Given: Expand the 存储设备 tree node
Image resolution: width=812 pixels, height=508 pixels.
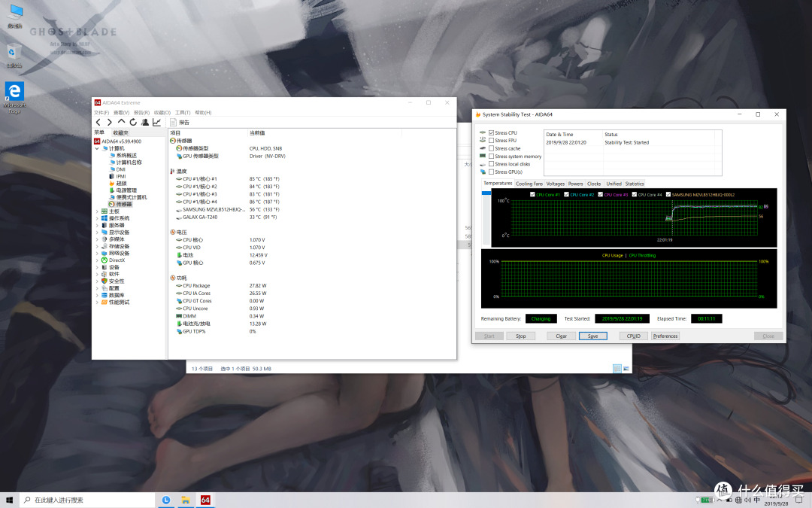Looking at the screenshot, I should tap(97, 246).
